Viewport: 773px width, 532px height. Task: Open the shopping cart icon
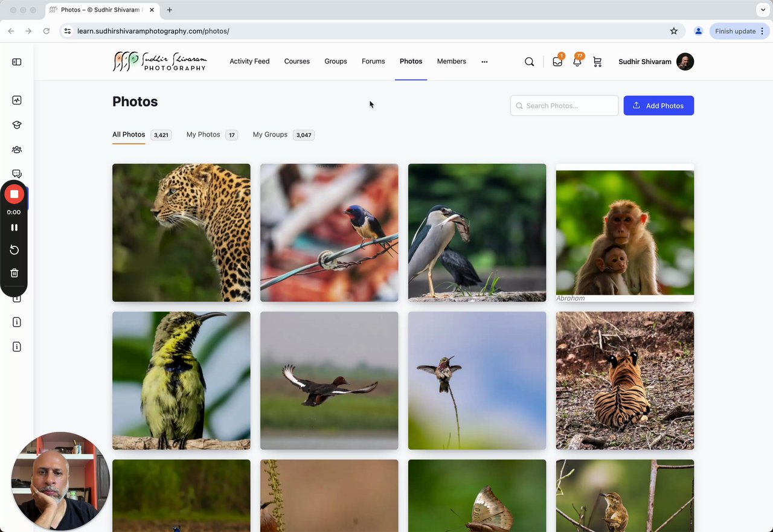tap(597, 62)
